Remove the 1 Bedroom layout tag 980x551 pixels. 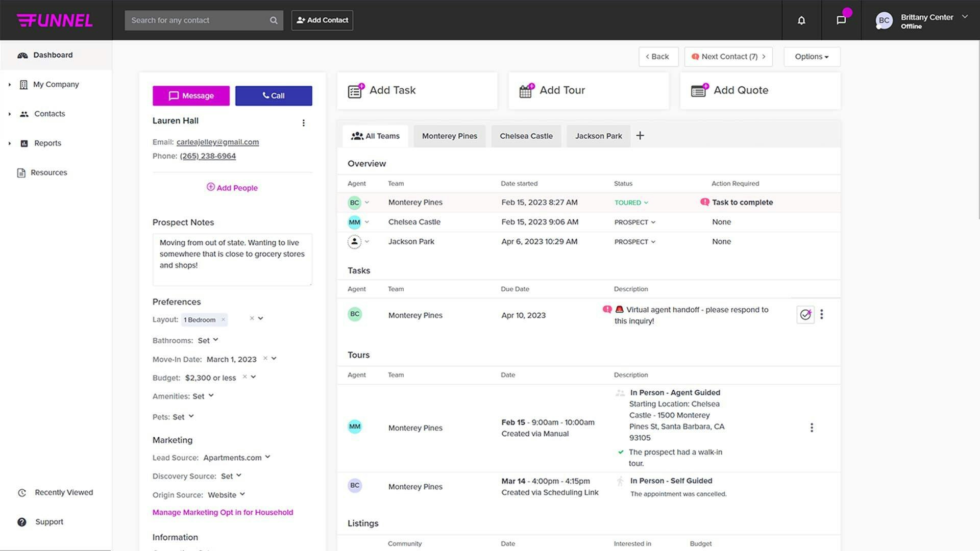pos(223,320)
